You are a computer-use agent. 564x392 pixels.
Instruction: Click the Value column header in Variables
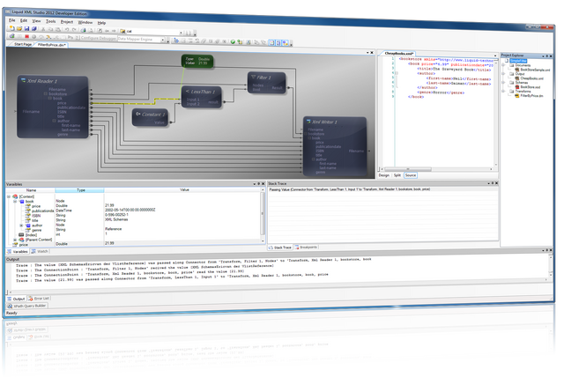point(184,189)
